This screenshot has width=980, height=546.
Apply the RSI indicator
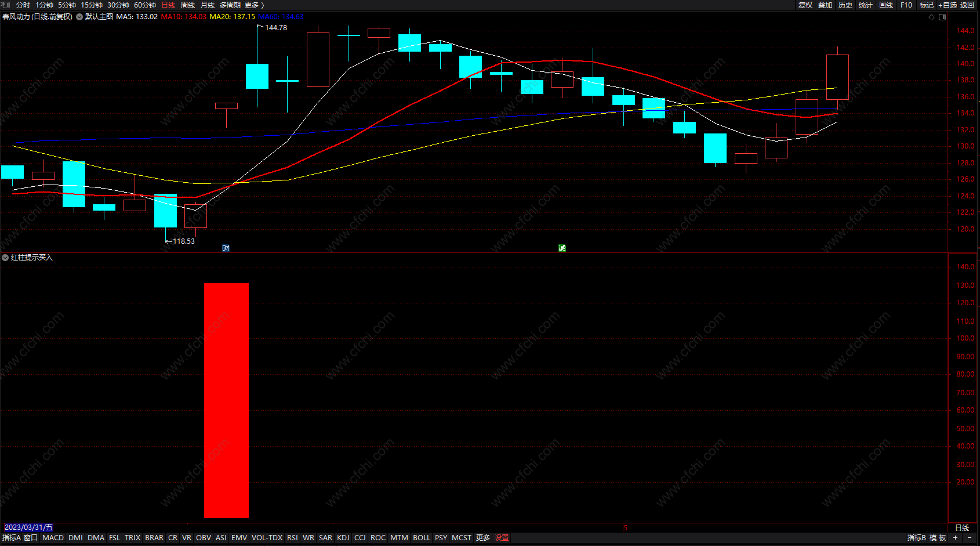click(292, 538)
